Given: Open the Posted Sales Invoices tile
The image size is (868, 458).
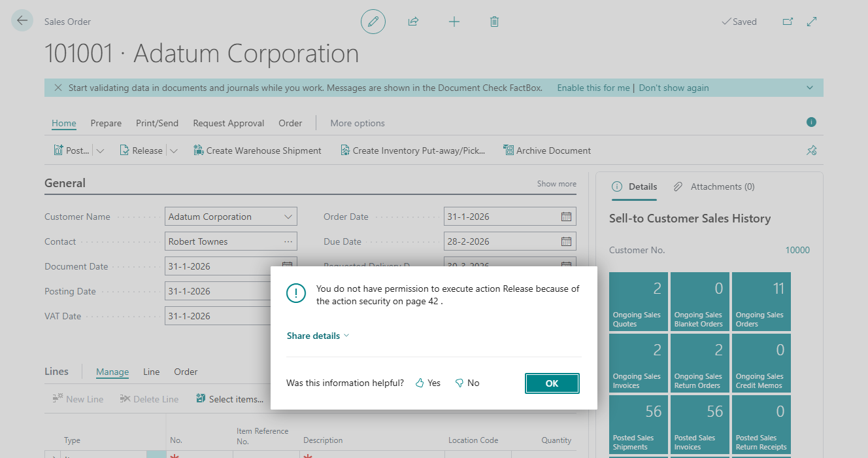Looking at the screenshot, I should 700,425.
